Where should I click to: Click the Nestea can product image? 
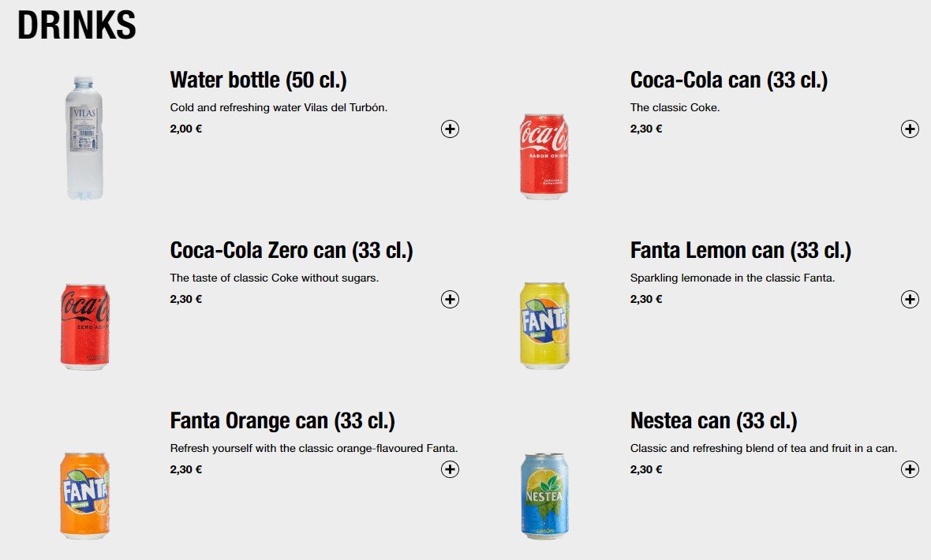pyautogui.click(x=544, y=496)
